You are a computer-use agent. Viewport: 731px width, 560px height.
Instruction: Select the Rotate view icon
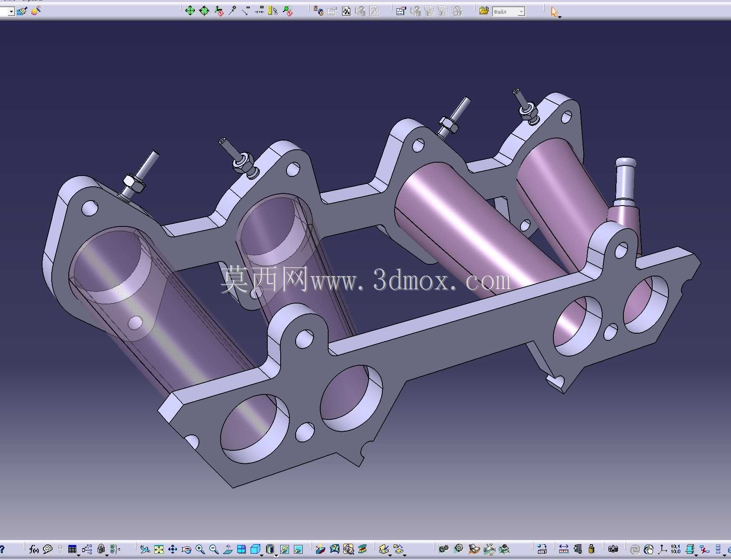pyautogui.click(x=186, y=550)
